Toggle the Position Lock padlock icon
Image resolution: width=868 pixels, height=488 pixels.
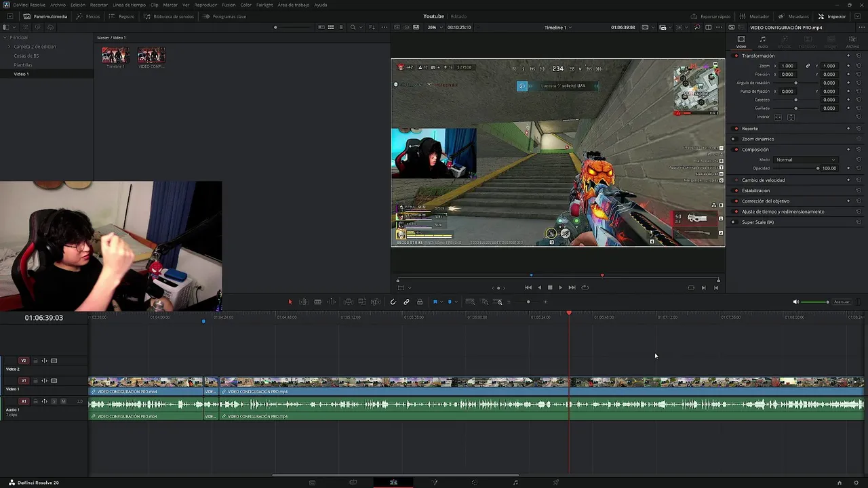(420, 302)
